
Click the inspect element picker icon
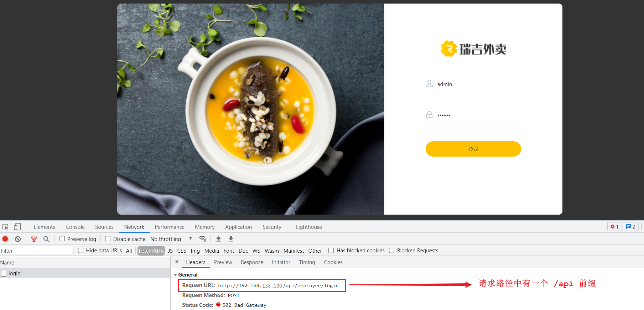[5, 227]
